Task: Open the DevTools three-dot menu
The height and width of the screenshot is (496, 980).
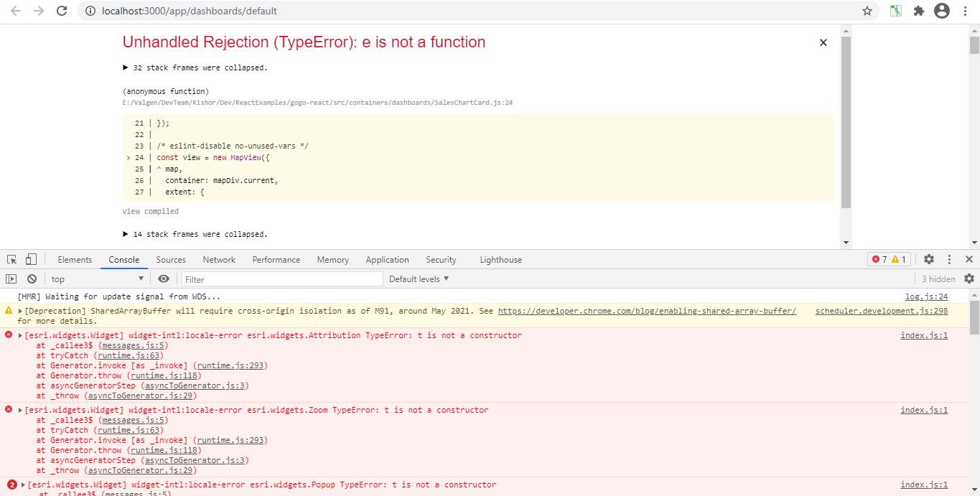Action: click(949, 260)
